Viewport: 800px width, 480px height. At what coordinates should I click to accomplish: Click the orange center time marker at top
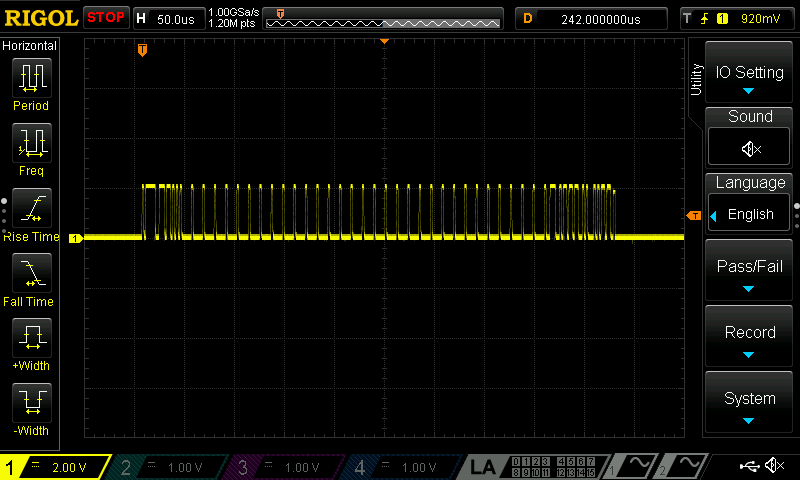point(385,41)
